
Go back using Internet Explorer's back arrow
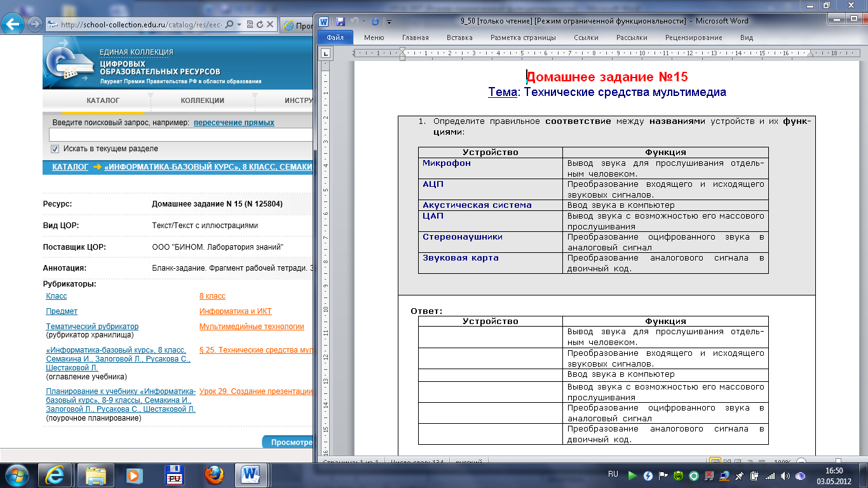[14, 25]
